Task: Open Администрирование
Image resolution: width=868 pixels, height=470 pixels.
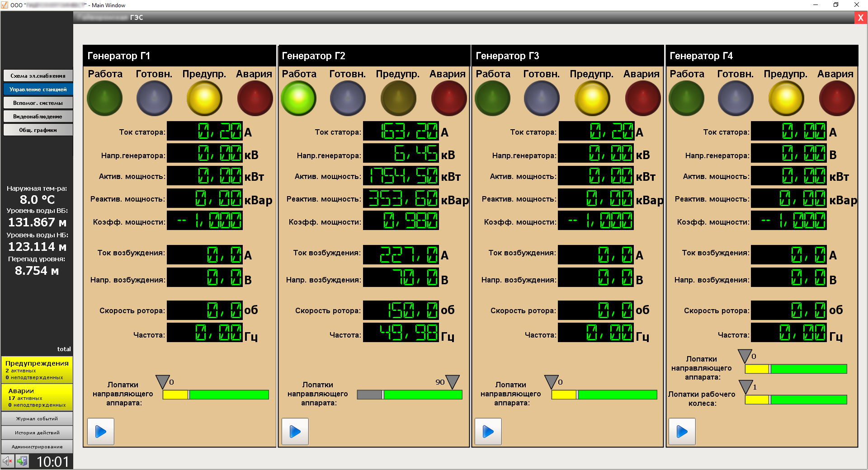Action: point(37,447)
